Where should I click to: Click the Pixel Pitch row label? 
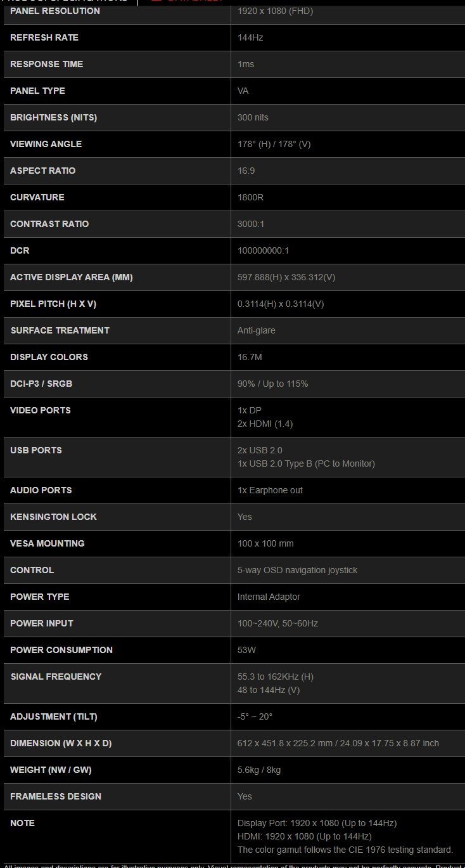(53, 304)
